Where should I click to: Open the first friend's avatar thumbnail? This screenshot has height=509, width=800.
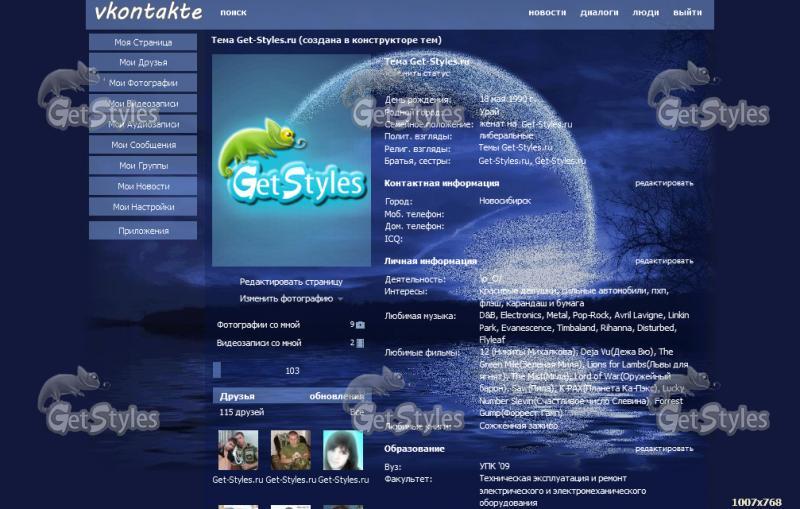[238, 450]
